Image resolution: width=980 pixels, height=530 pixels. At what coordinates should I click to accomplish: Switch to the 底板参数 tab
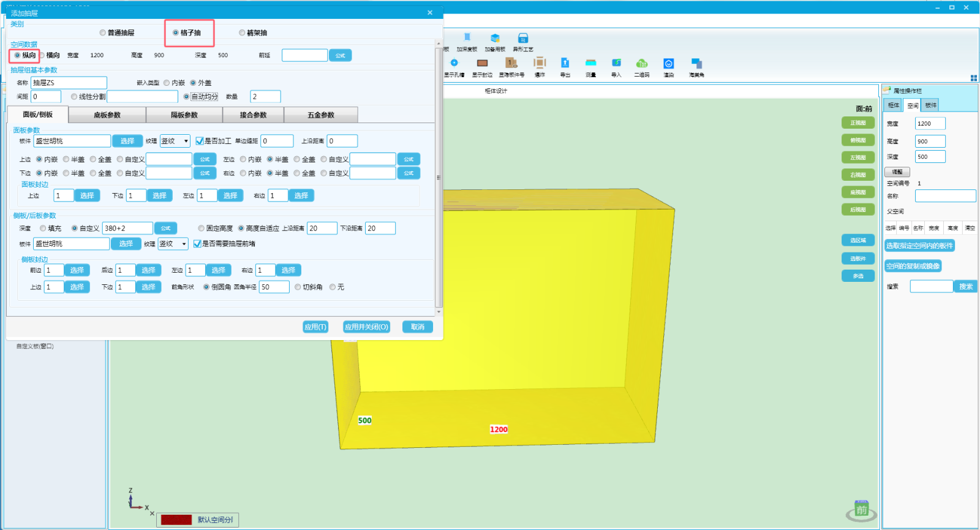107,115
